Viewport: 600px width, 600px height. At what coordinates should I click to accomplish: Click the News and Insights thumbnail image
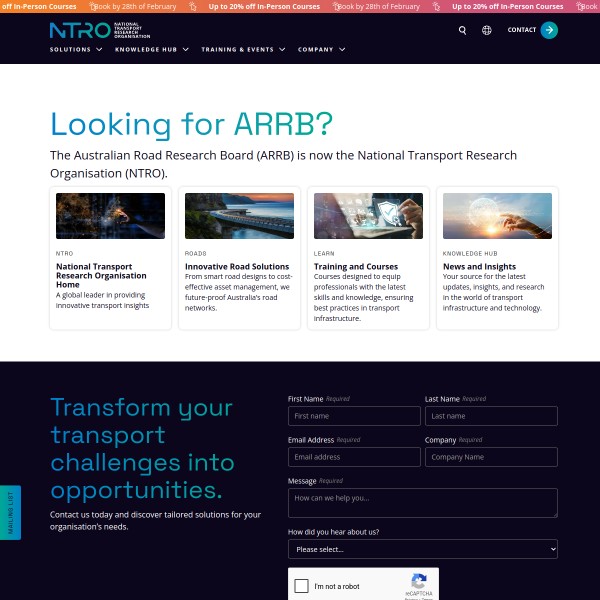click(x=497, y=216)
